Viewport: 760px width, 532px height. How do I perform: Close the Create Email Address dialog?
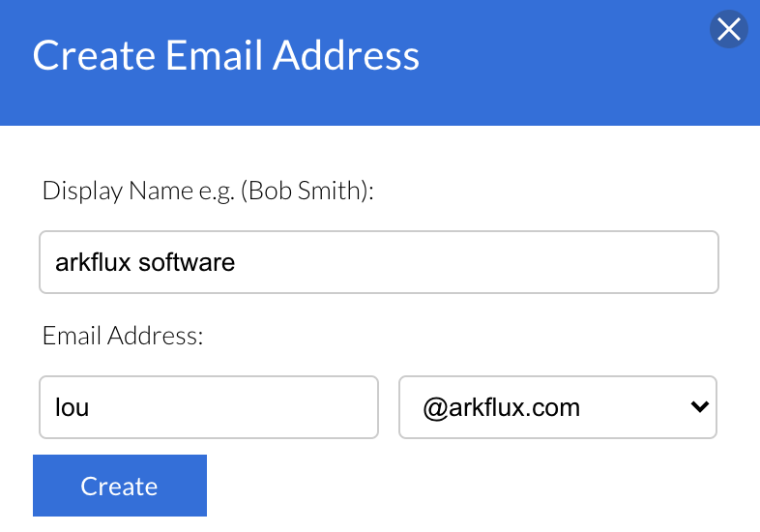(x=728, y=30)
